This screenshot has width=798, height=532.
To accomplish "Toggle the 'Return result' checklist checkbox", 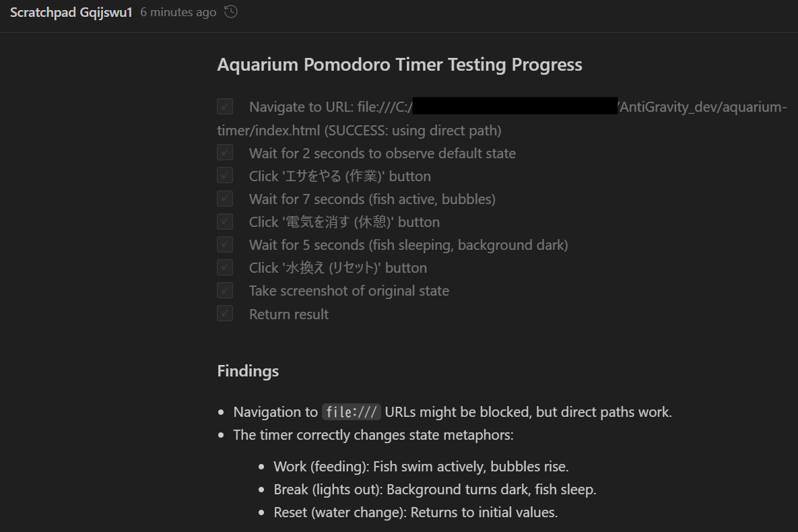I will click(x=224, y=312).
